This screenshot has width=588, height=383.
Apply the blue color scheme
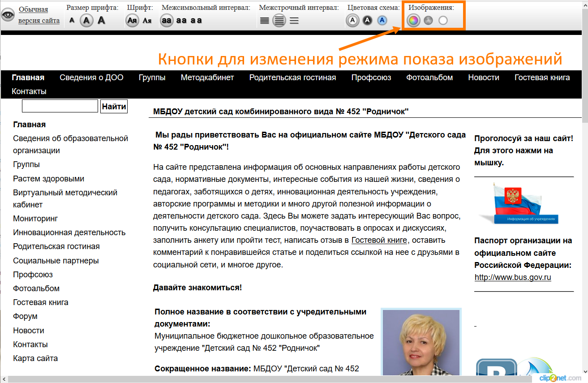382,21
